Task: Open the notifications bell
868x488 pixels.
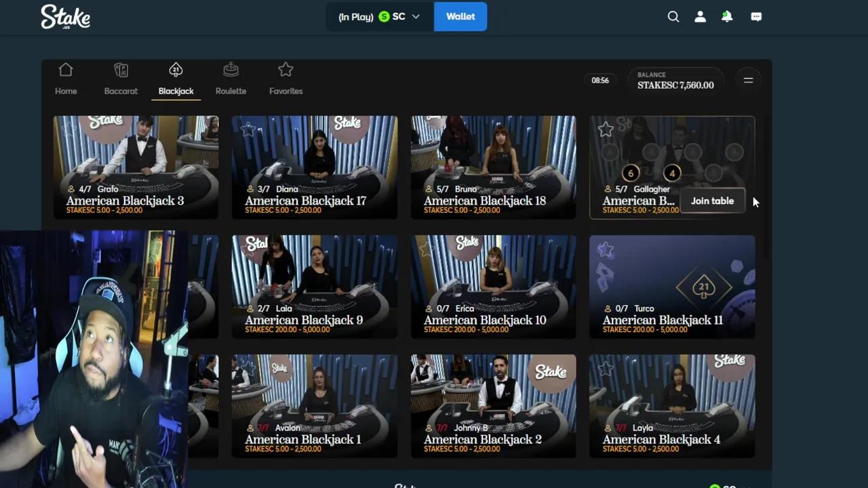Action: pos(727,16)
